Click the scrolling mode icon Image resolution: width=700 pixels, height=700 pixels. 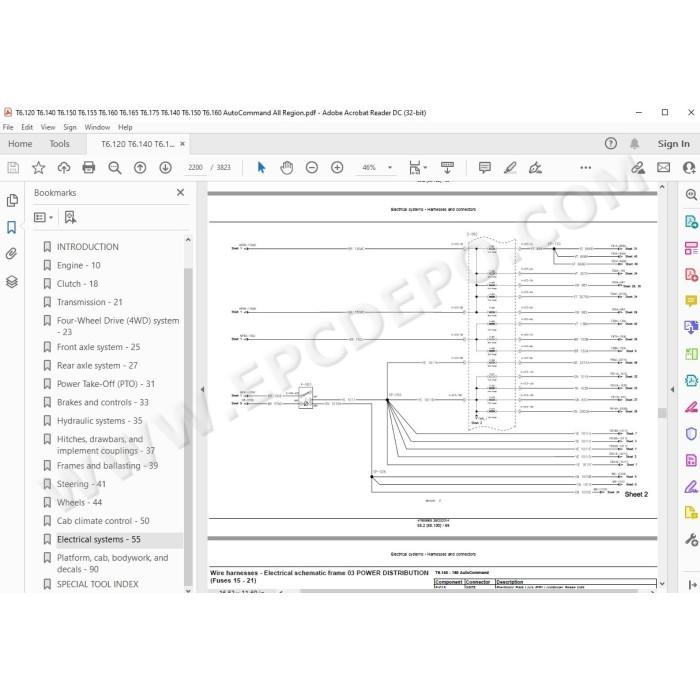click(x=447, y=168)
